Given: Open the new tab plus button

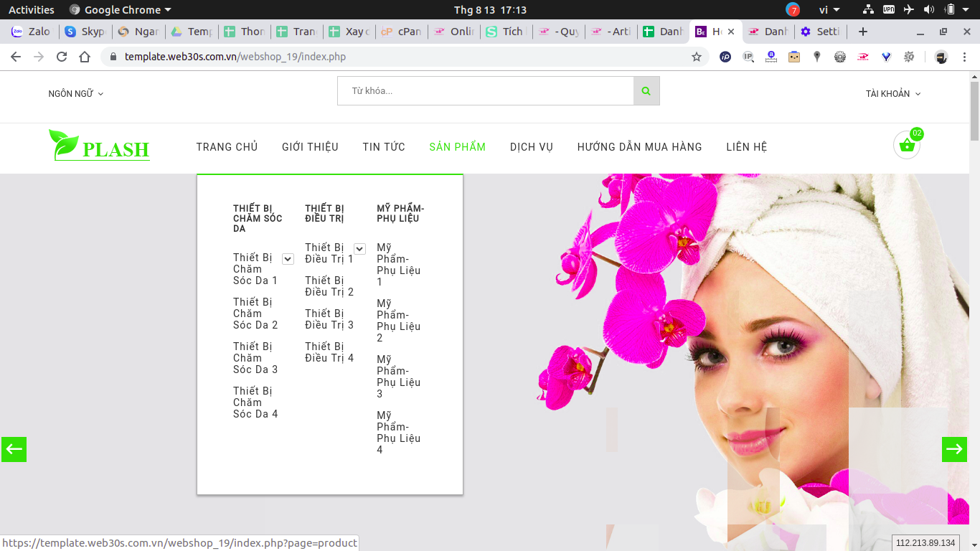Looking at the screenshot, I should point(863,32).
